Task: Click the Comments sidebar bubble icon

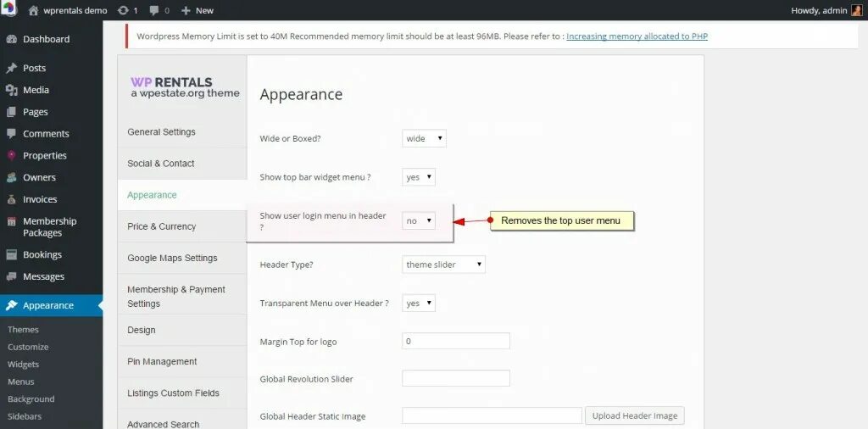Action: coord(11,133)
